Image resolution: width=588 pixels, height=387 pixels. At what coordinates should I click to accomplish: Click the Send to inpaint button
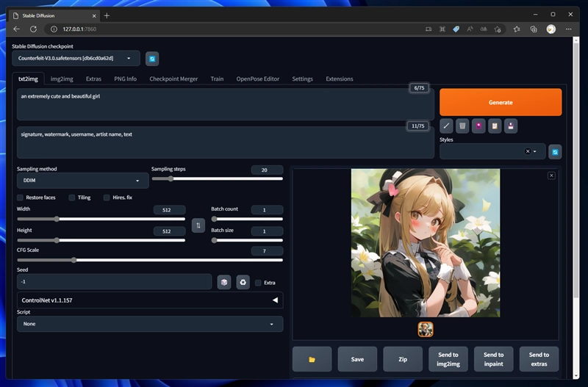click(494, 359)
